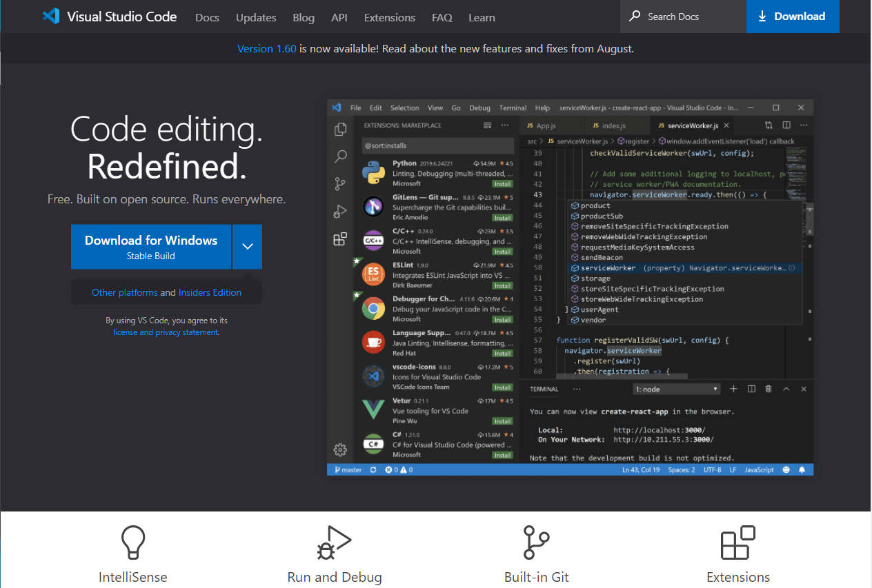
Task: Open download options dropdown arrow
Action: click(x=247, y=247)
